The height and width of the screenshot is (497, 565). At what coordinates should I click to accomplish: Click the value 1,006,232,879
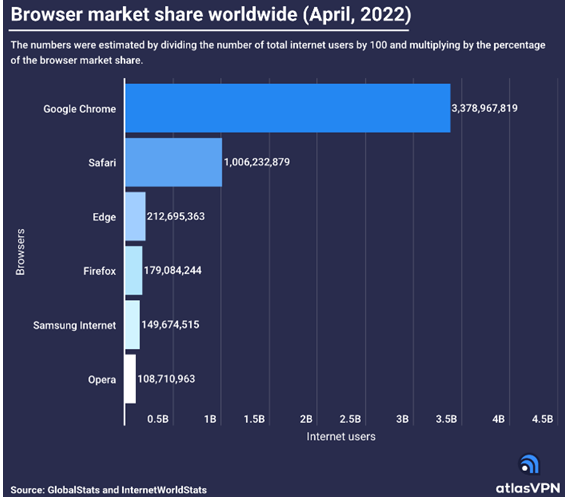[x=257, y=162]
